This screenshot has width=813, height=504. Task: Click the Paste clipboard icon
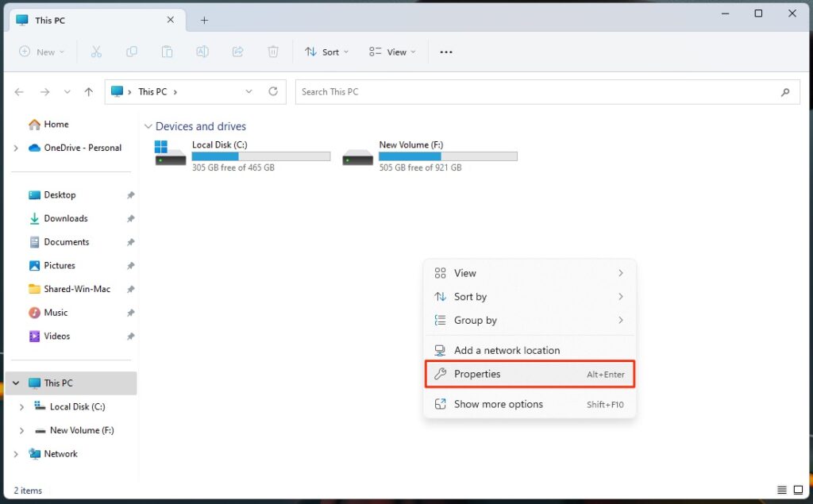pyautogui.click(x=167, y=52)
